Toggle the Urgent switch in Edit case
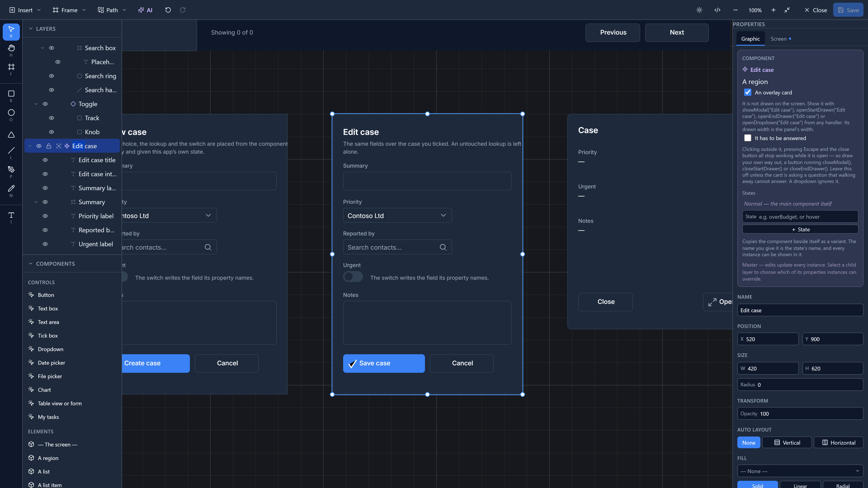This screenshot has width=868, height=488. (353, 277)
